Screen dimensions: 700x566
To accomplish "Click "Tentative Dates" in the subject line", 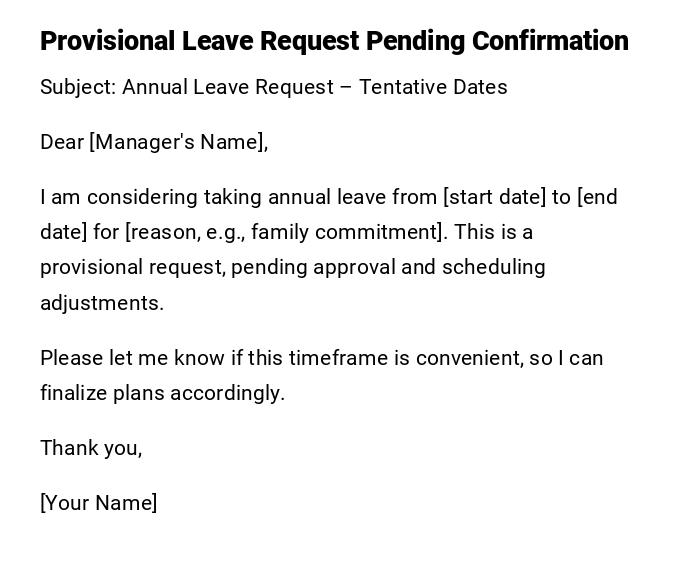I will pyautogui.click(x=433, y=87).
